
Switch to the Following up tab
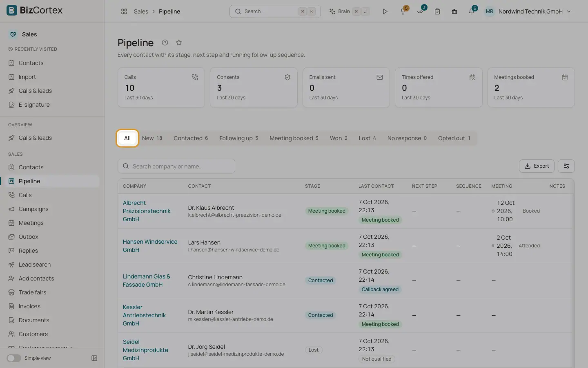click(x=239, y=138)
